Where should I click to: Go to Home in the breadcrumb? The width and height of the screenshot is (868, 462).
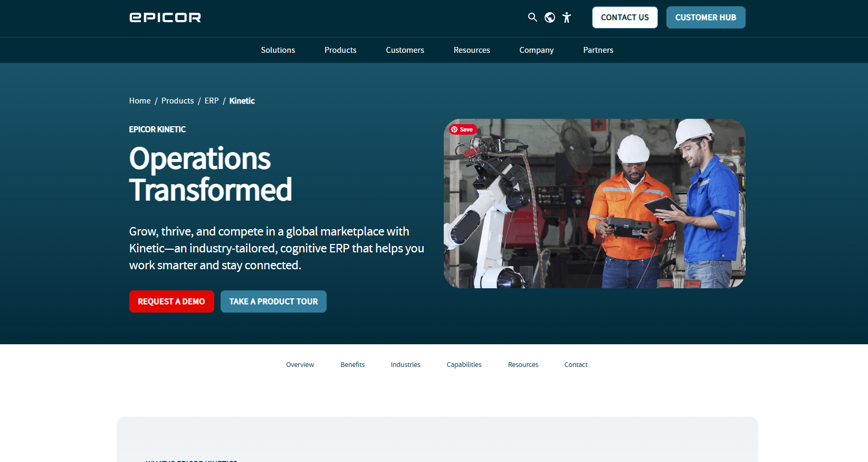[140, 101]
